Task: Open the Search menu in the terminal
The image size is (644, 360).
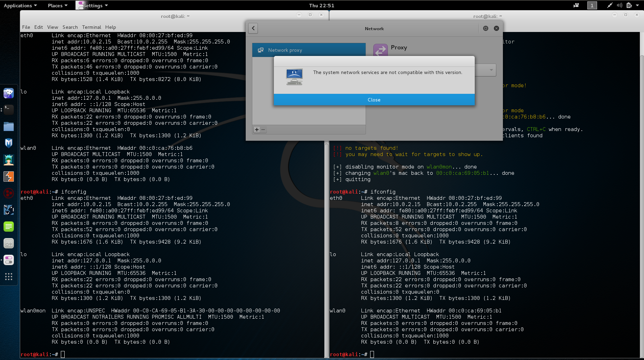Action: [70, 27]
